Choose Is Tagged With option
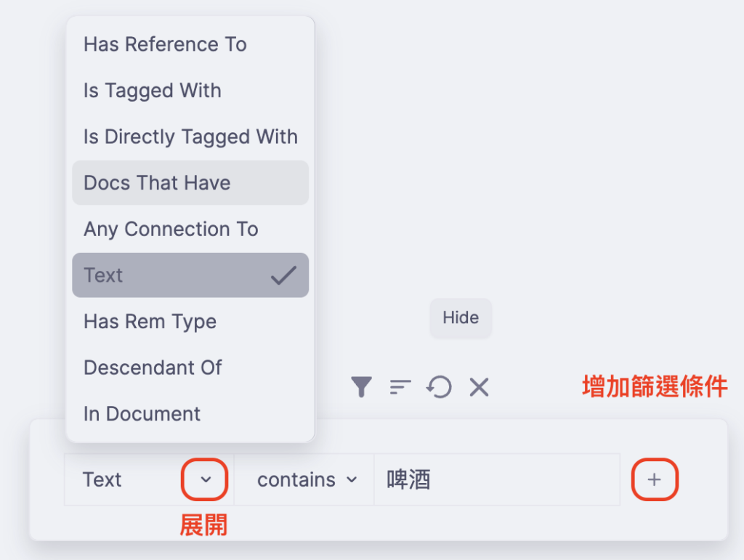744x560 pixels. [x=153, y=91]
